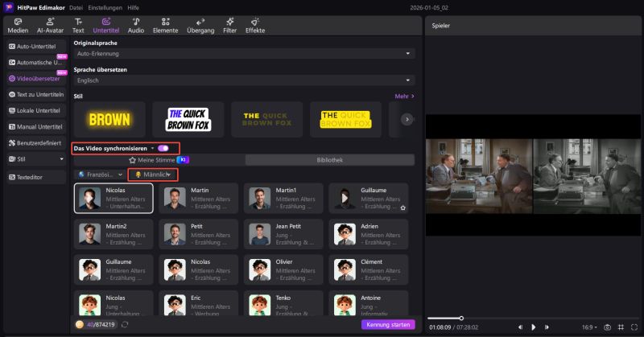Viewport: 644px width, 337px height.
Task: Step to the next frame
Action: click(x=546, y=327)
